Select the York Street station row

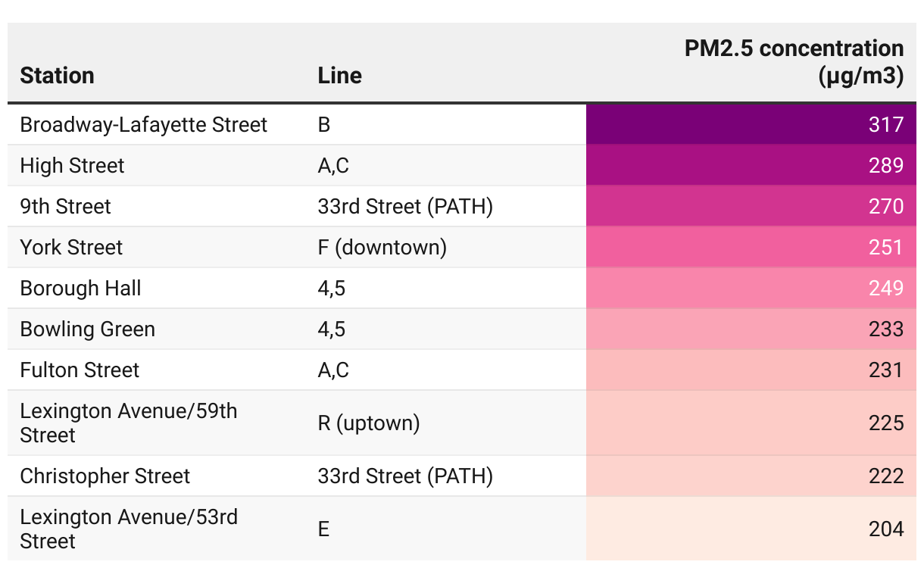[x=72, y=248]
